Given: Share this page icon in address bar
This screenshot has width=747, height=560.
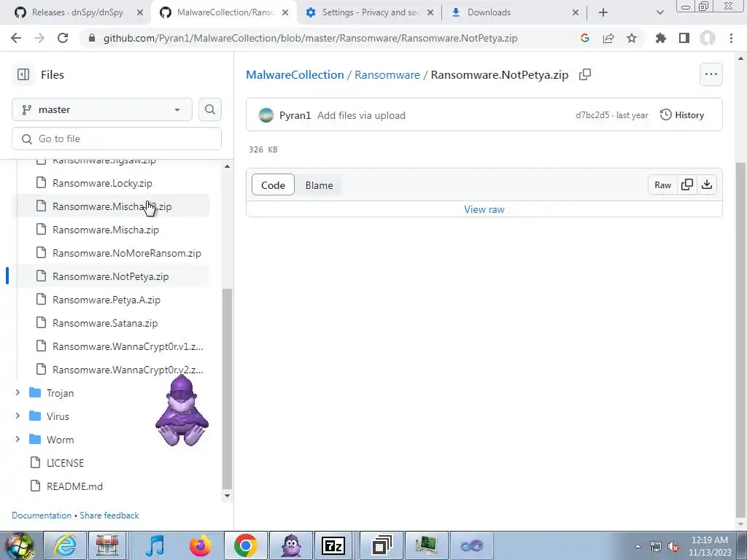Looking at the screenshot, I should pos(608,38).
